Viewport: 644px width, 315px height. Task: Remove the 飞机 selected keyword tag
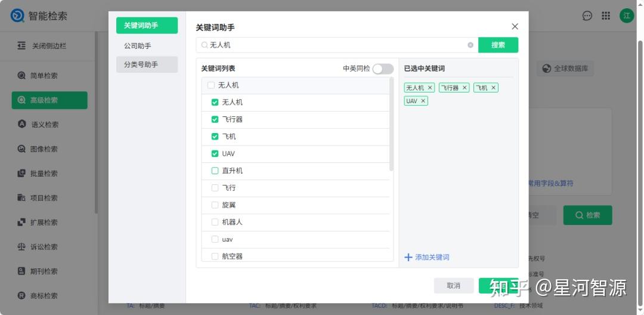pos(493,88)
